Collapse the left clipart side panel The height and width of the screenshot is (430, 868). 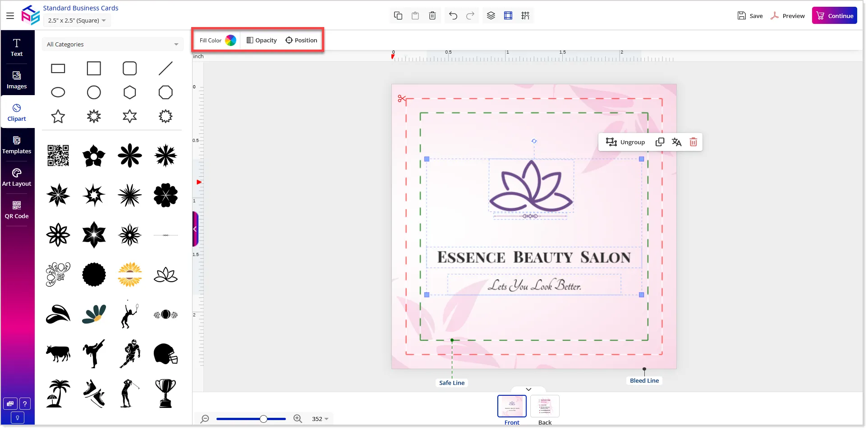click(x=195, y=229)
